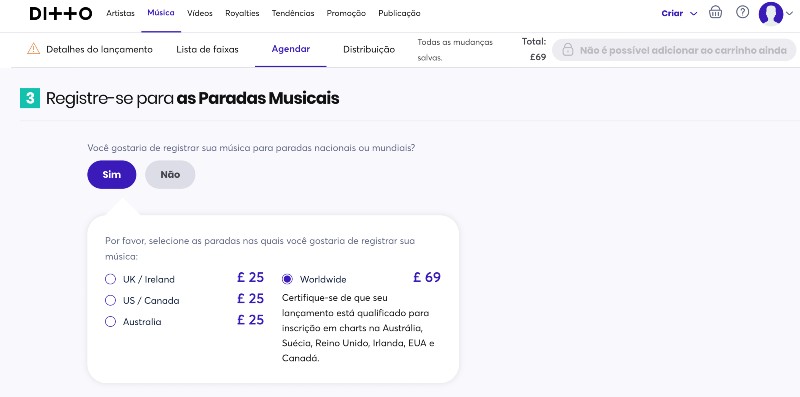Select the Australia radio button
This screenshot has height=397, width=800.
click(x=110, y=321)
